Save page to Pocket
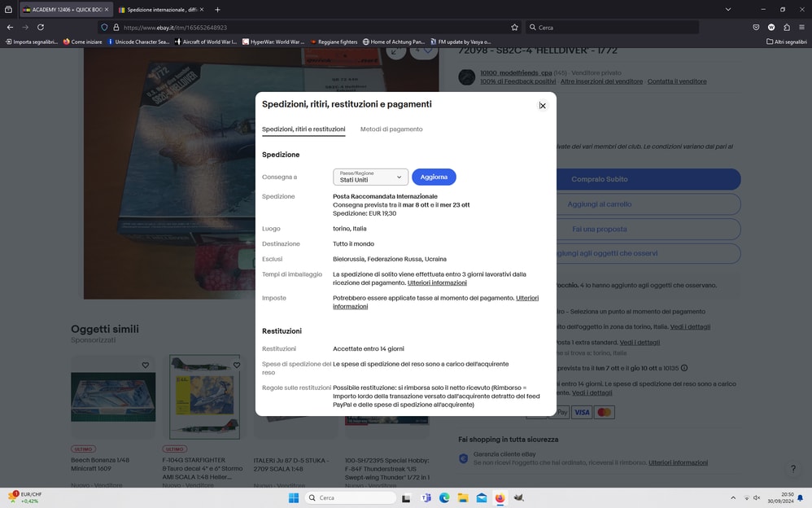Image resolution: width=812 pixels, height=508 pixels. [x=756, y=28]
